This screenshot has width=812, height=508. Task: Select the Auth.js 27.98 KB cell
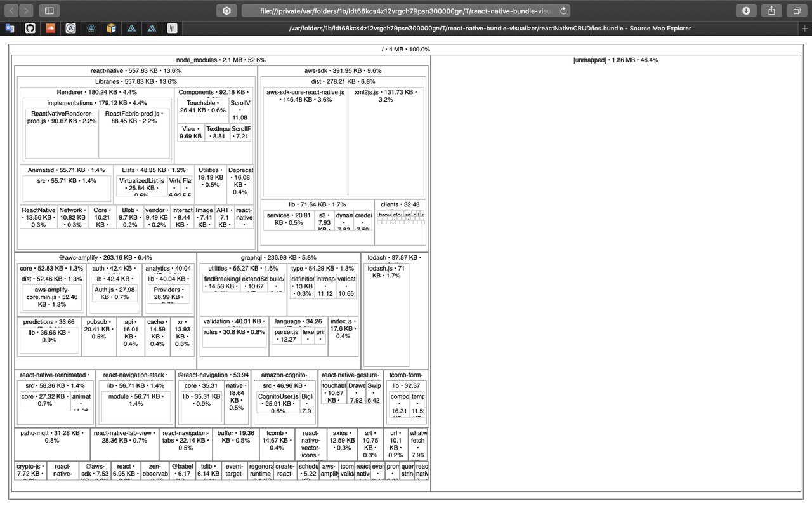pyautogui.click(x=114, y=293)
